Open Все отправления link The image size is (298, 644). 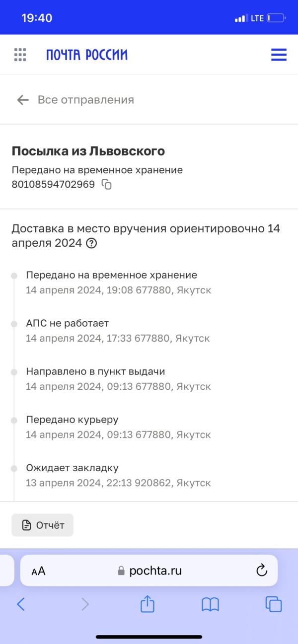coord(86,100)
